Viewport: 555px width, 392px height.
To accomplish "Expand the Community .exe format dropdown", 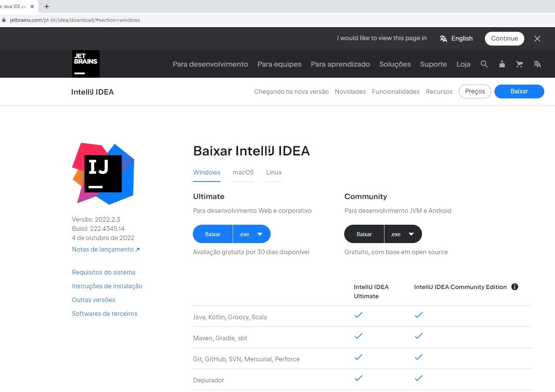I will point(403,234).
